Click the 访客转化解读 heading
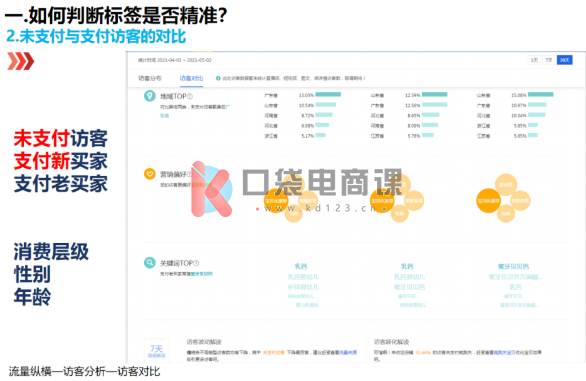The height and width of the screenshot is (381, 586). pyautogui.click(x=391, y=342)
